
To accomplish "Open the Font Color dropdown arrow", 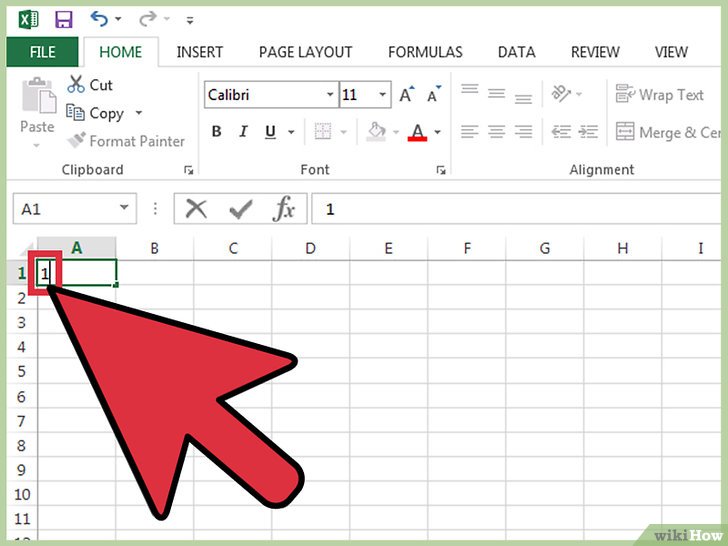I will point(437,132).
